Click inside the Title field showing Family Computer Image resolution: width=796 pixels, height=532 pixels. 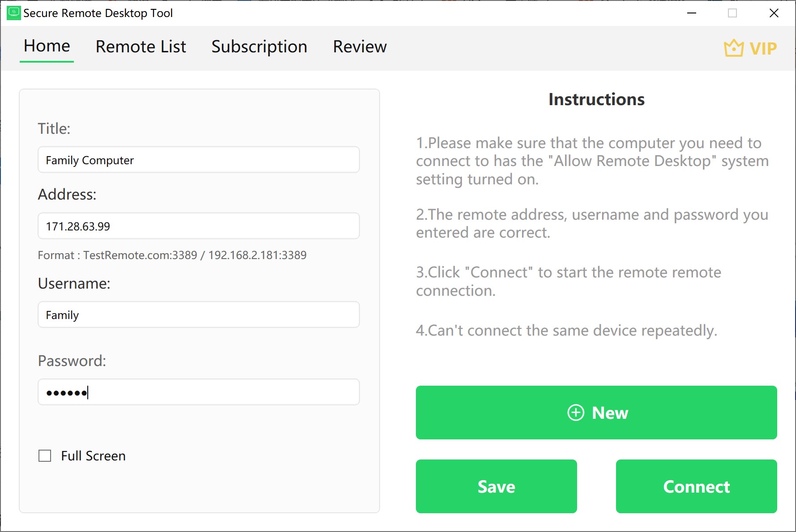198,159
